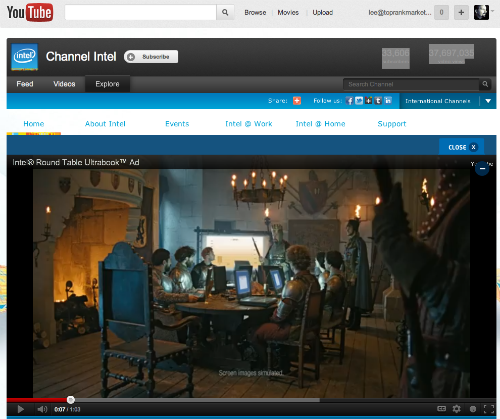Open video settings gear
The width and height of the screenshot is (500, 419).
[456, 408]
